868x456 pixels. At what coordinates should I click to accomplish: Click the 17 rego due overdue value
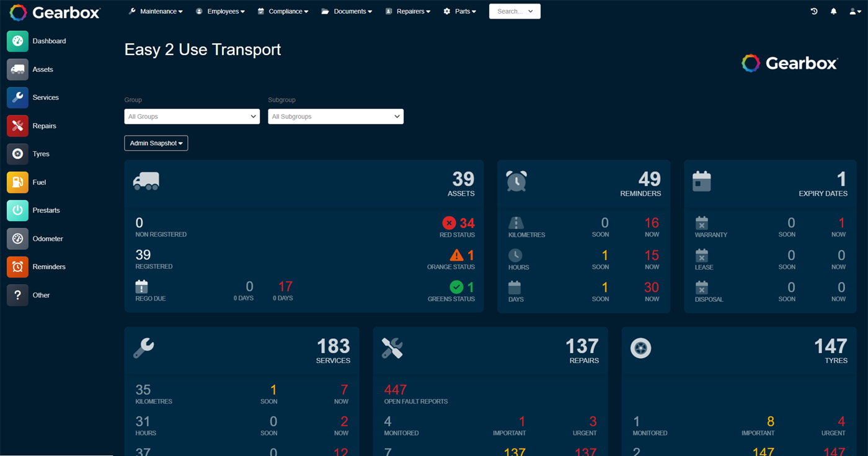point(285,286)
